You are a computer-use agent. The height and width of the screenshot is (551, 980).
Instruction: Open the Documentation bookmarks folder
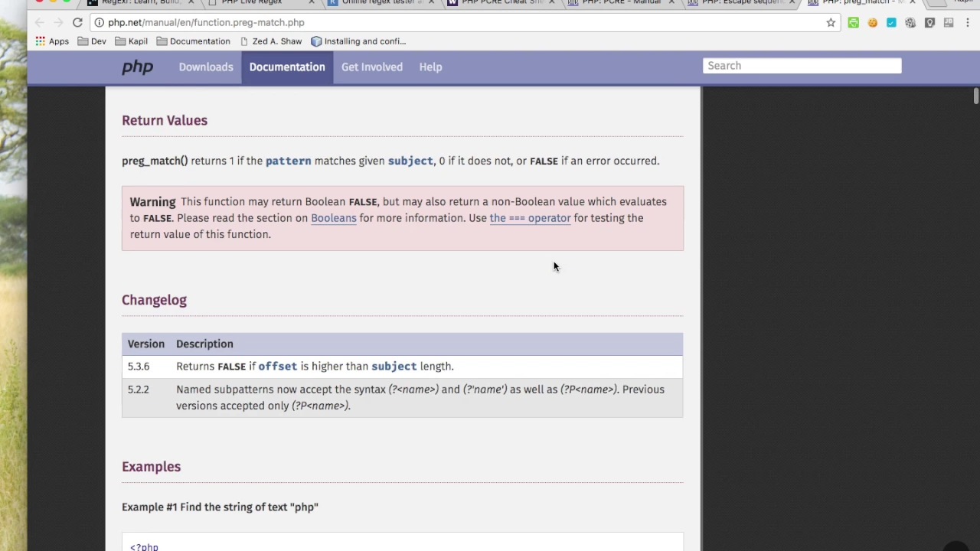(193, 41)
